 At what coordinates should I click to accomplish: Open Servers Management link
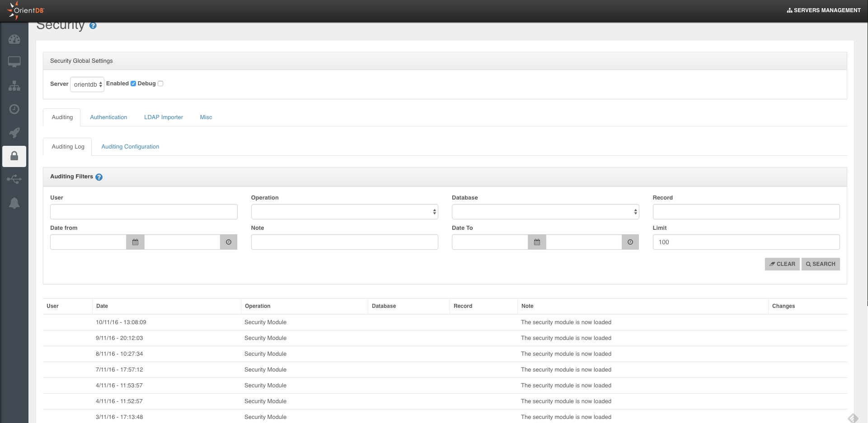824,10
